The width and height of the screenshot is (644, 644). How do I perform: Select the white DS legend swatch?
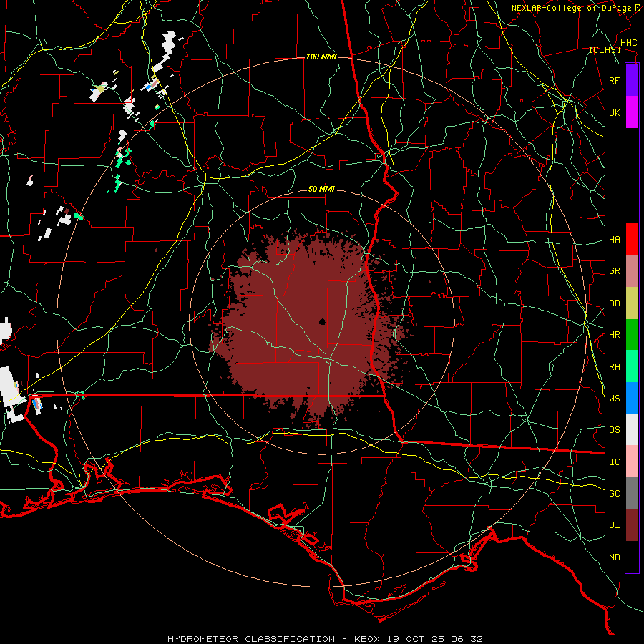point(632,429)
